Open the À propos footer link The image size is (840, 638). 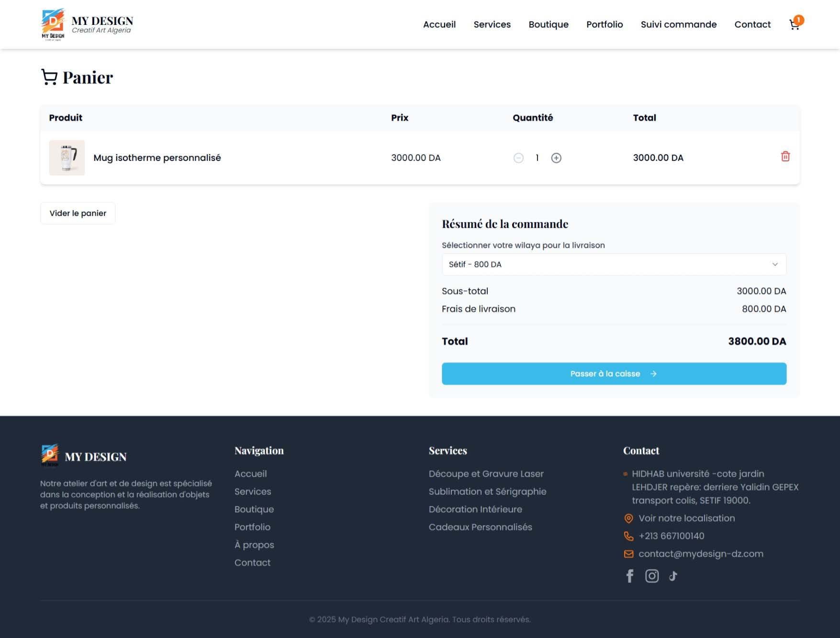(x=254, y=545)
